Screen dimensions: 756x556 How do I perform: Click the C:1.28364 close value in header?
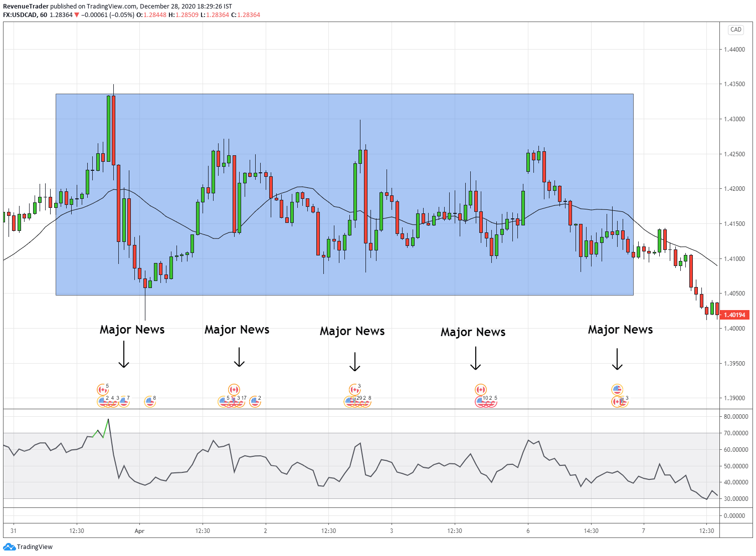(x=246, y=15)
